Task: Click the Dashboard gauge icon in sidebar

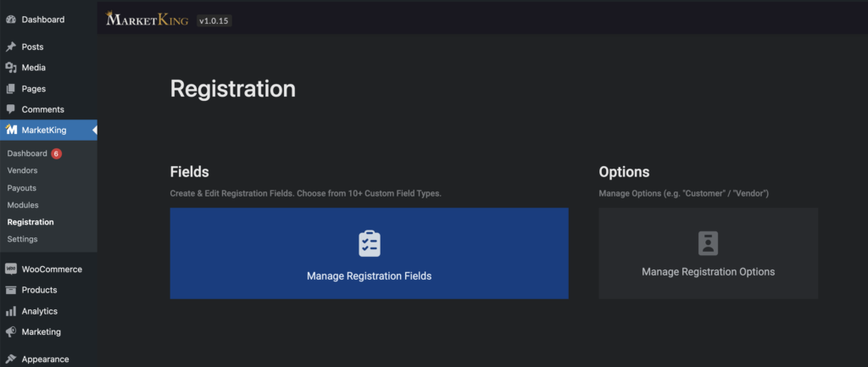Action: tap(10, 19)
